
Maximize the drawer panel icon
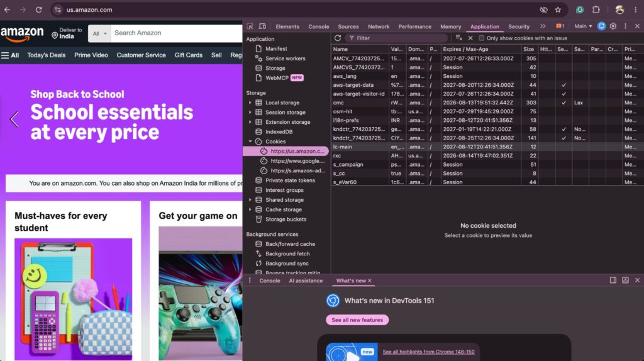tap(625, 280)
